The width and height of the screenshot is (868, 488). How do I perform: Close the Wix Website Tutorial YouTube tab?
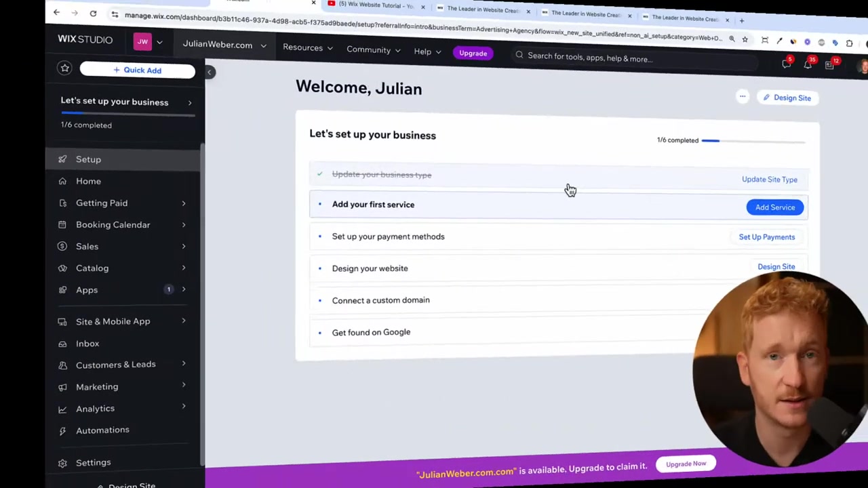(422, 7)
